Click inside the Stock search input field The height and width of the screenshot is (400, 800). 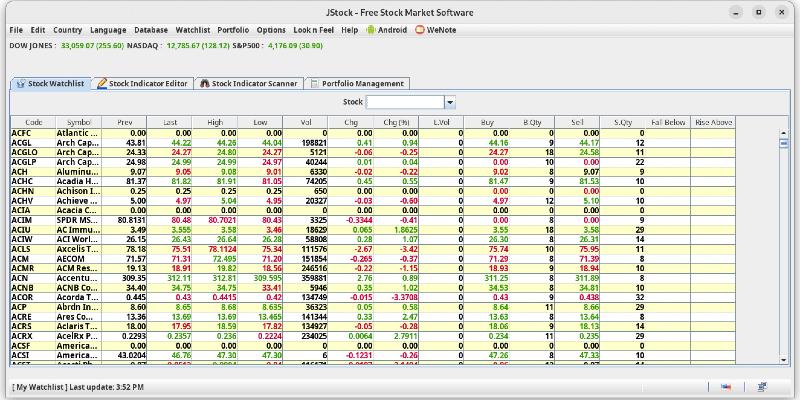click(x=405, y=102)
